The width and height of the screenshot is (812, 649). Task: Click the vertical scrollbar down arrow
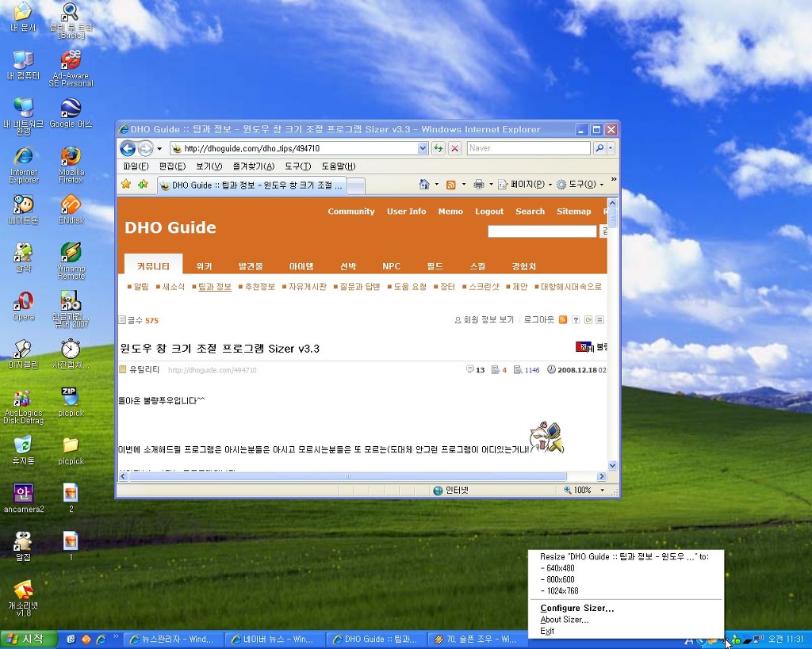pos(613,465)
